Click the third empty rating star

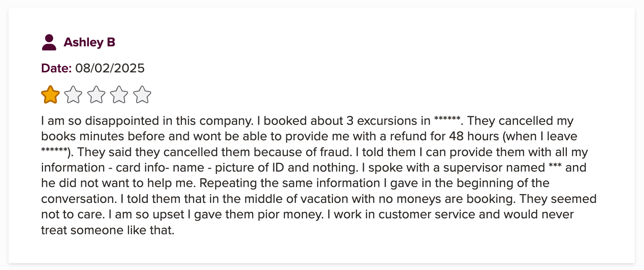coord(96,95)
